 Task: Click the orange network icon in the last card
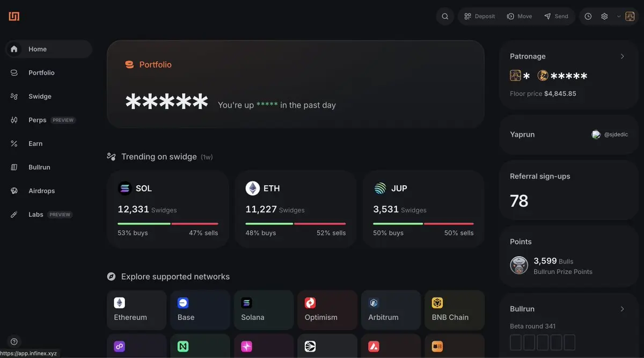[437, 346]
